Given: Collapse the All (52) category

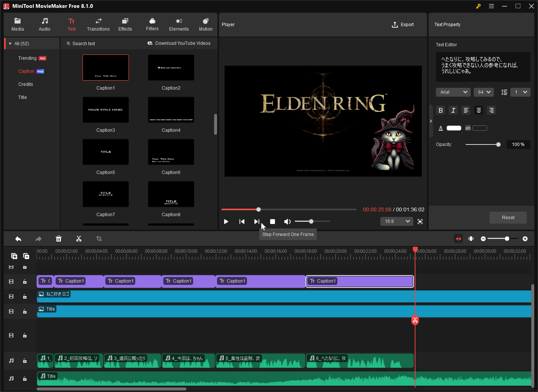Looking at the screenshot, I should [10, 44].
